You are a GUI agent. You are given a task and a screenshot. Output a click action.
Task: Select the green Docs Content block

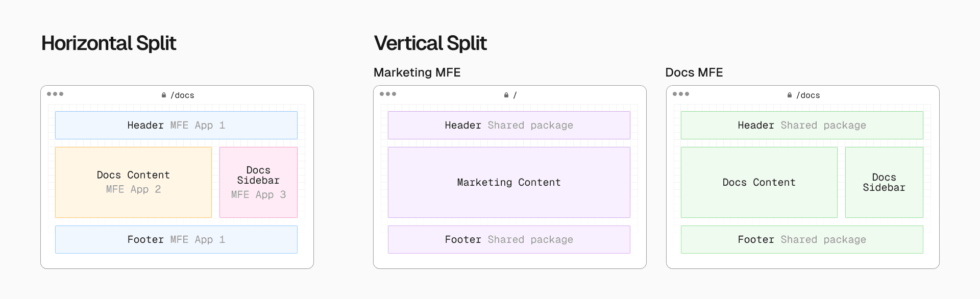(x=759, y=182)
